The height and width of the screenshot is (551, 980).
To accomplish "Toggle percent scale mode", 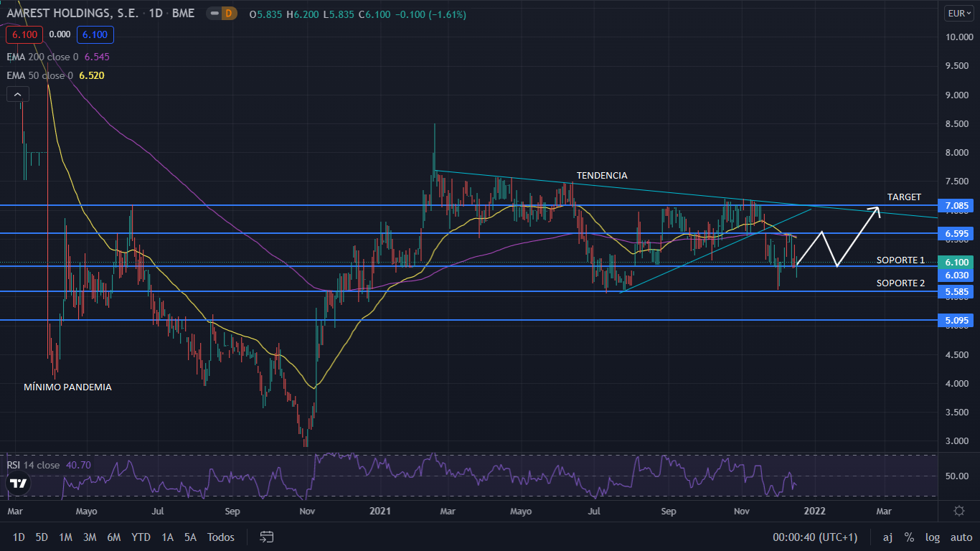I will tap(909, 537).
